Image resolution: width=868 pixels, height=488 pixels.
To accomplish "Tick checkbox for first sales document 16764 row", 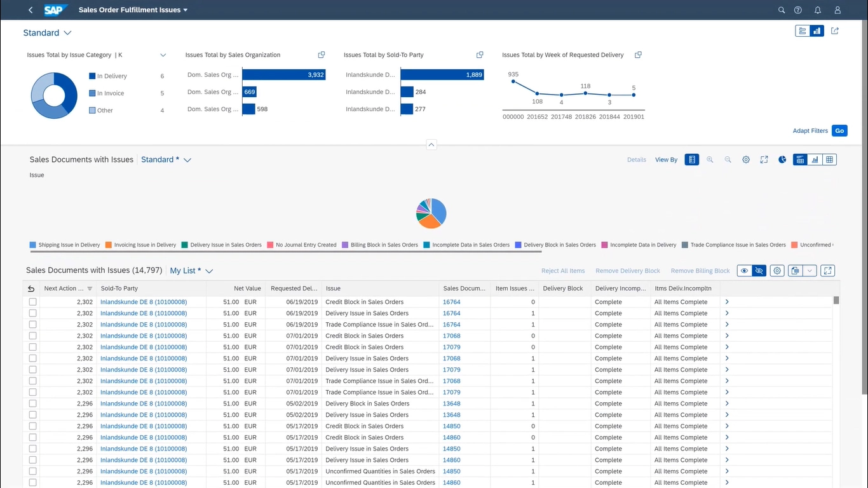I will (x=32, y=302).
